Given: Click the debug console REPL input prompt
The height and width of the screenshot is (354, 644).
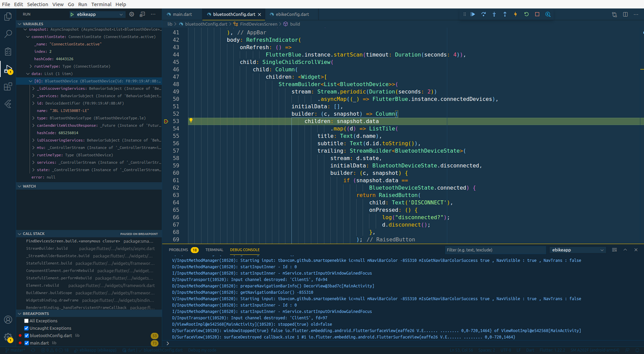Looking at the screenshot, I should (x=405, y=343).
